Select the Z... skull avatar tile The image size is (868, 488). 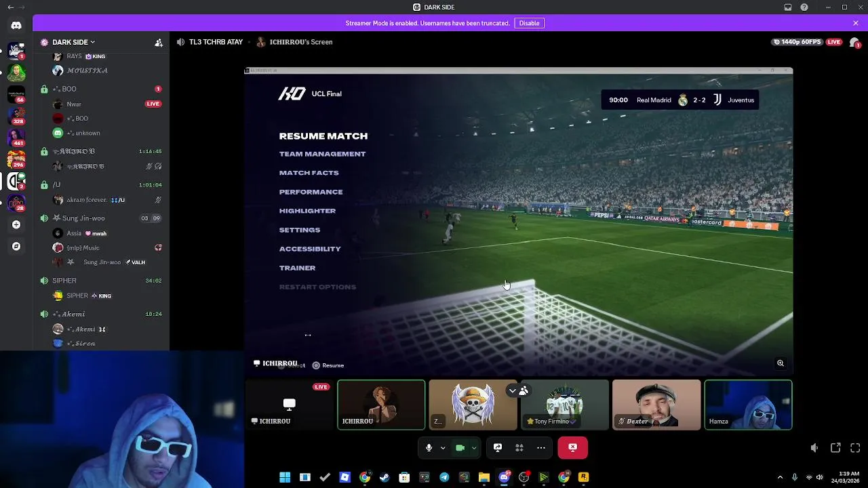[x=473, y=405]
